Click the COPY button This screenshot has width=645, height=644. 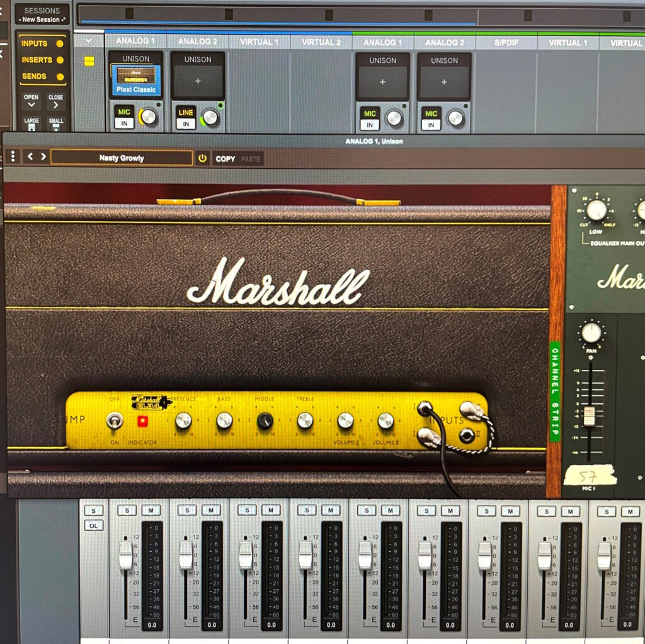[225, 159]
